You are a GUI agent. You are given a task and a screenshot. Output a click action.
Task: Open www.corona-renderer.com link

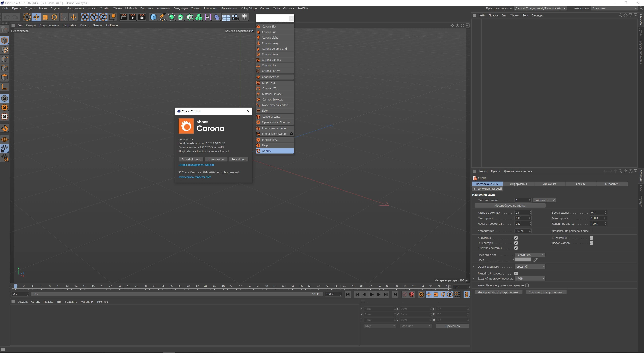click(195, 177)
